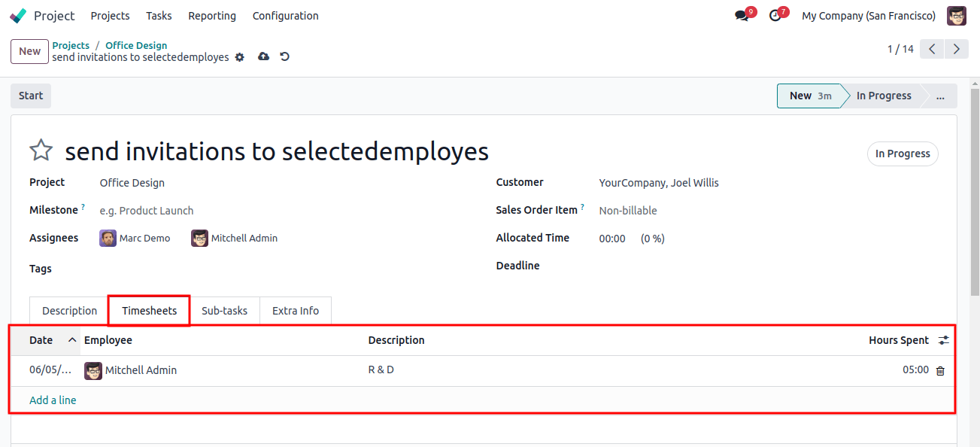Click the Start timer button
980x447 pixels.
click(31, 96)
